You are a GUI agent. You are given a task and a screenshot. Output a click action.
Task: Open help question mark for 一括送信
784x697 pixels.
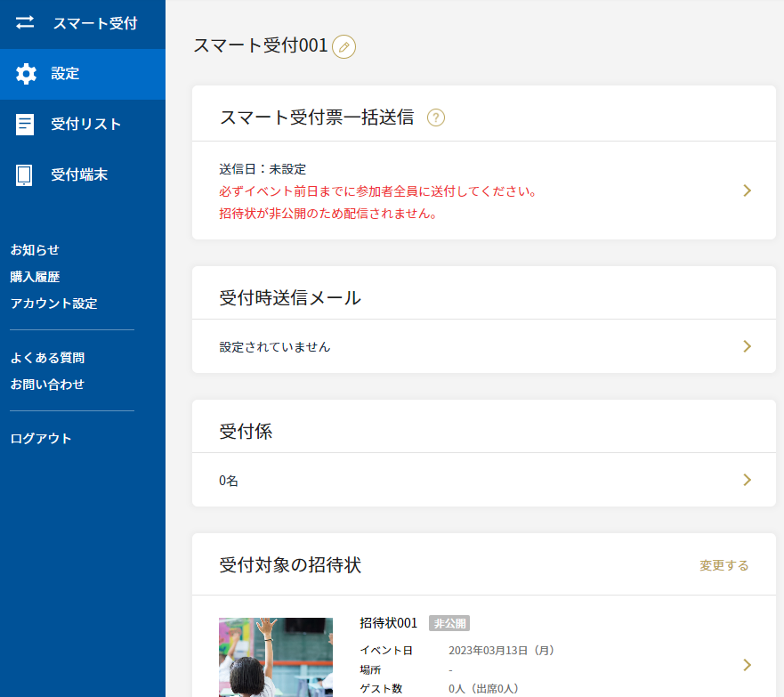tap(435, 118)
